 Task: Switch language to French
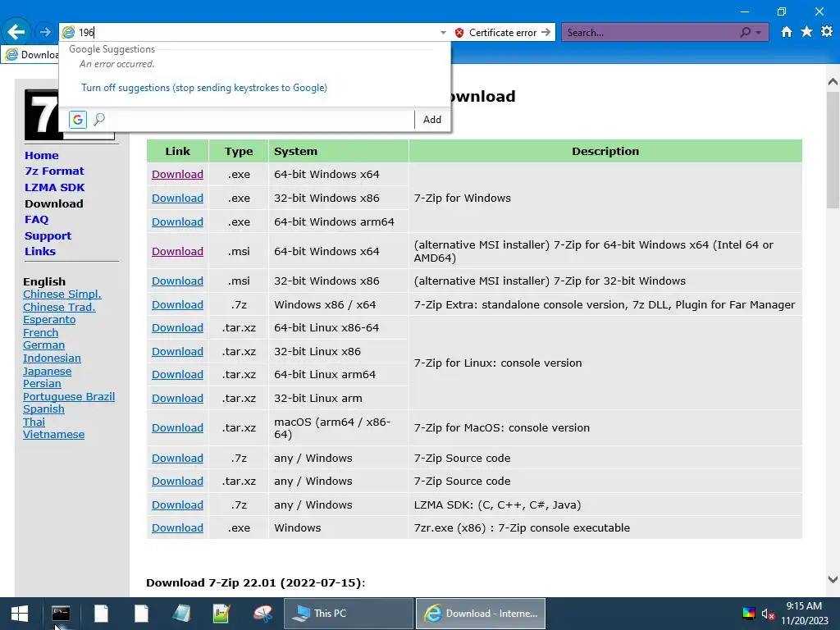41,333
